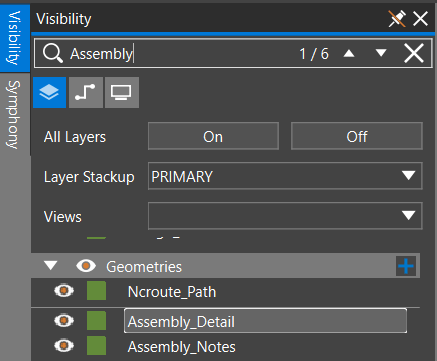Image resolution: width=437 pixels, height=361 pixels.
Task: Select the Visibility side tab
Action: point(15,38)
